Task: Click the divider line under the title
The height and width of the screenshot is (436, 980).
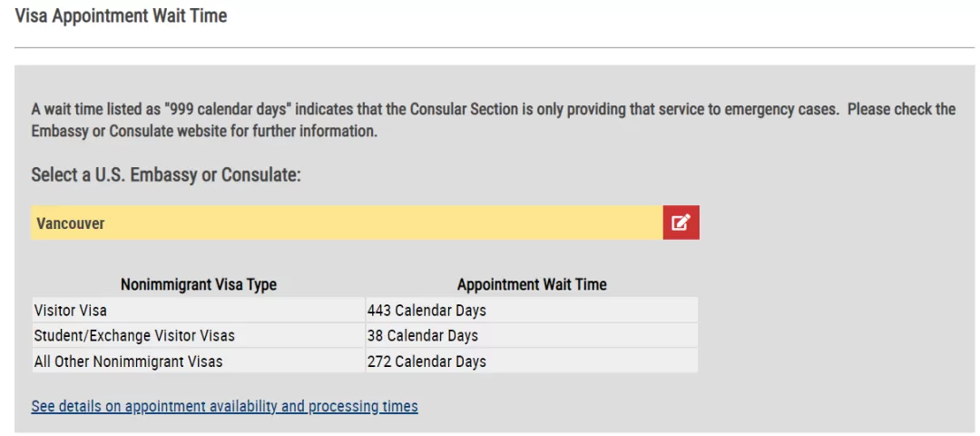Action: [494, 47]
